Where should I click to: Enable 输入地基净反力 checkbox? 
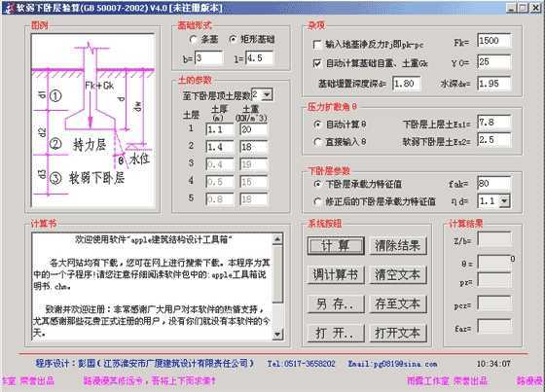(x=316, y=45)
